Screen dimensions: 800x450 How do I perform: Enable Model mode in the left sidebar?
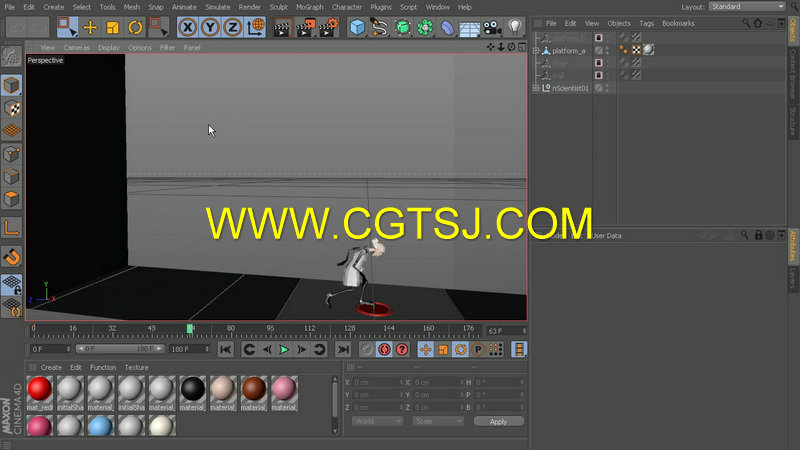(11, 86)
